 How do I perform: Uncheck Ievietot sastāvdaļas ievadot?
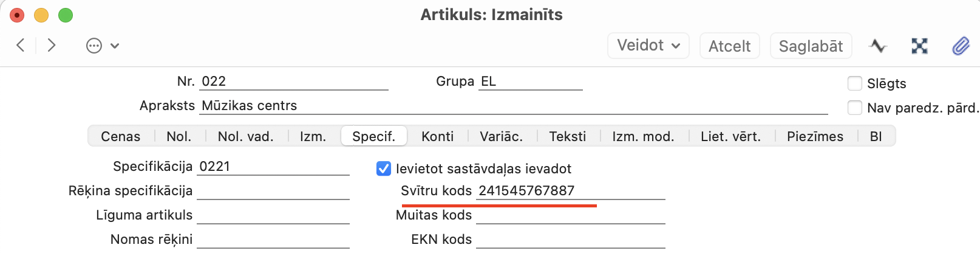point(384,168)
